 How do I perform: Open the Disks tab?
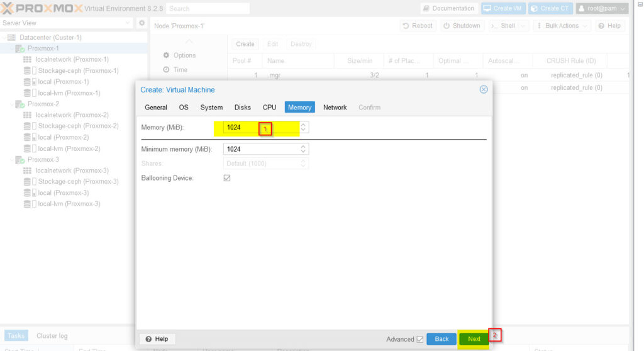tap(242, 108)
